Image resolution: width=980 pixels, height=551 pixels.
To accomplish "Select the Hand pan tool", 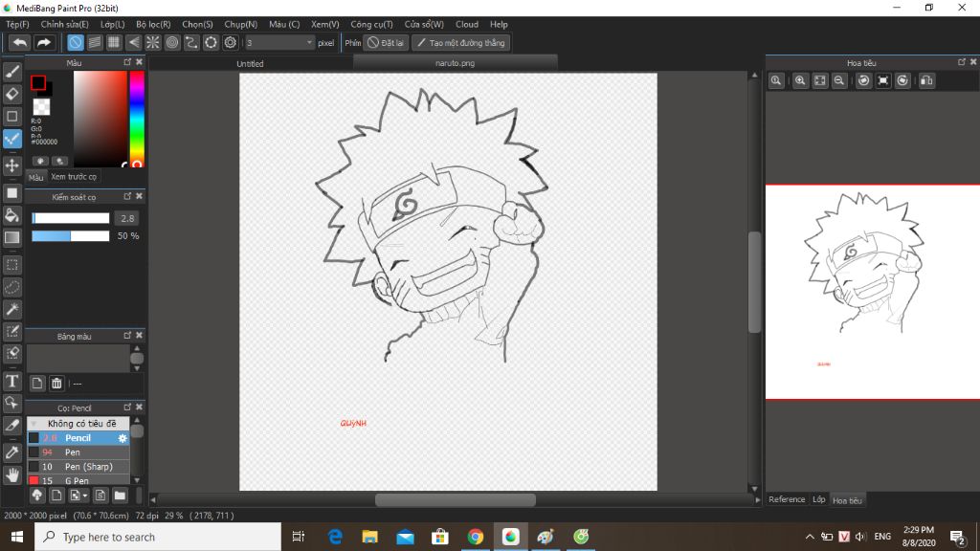I will pyautogui.click(x=11, y=474).
